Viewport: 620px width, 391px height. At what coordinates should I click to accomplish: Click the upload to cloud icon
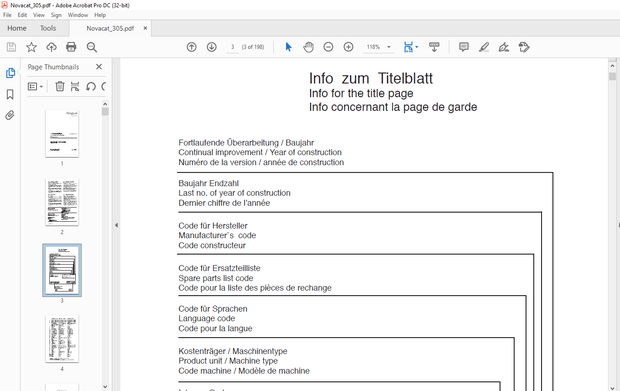pyautogui.click(x=51, y=47)
